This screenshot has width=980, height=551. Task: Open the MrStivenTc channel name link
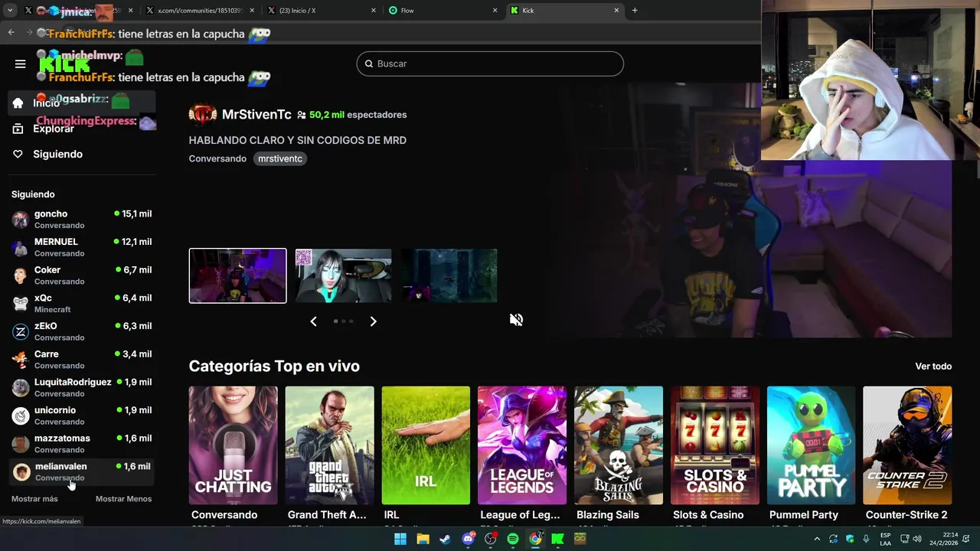click(256, 115)
